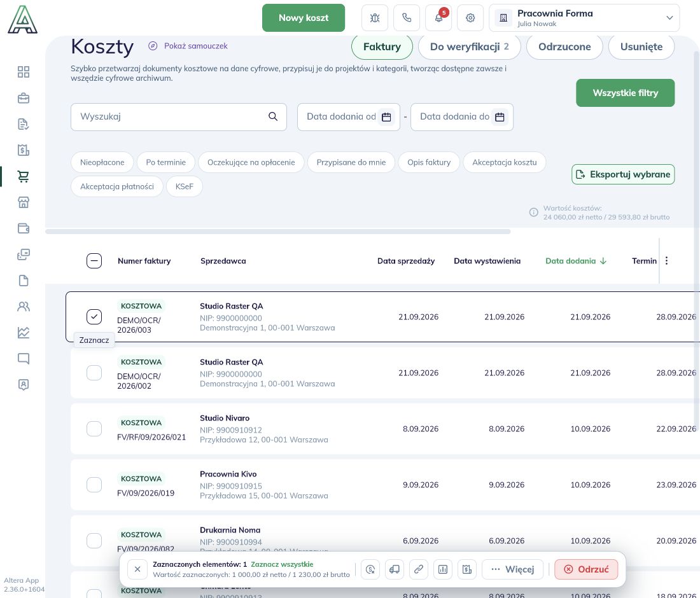Uncheck the DEMO/OCR/2026/003 invoice checkbox
This screenshot has height=598, width=700.
pyautogui.click(x=94, y=317)
